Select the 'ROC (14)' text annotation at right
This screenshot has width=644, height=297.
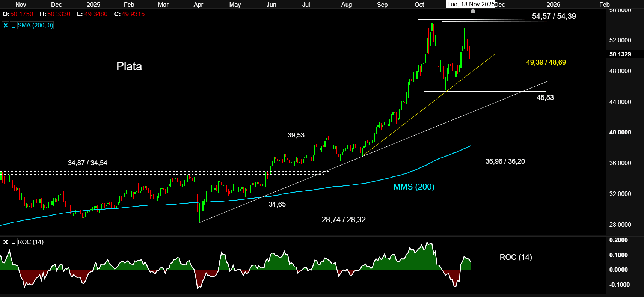tap(516, 257)
